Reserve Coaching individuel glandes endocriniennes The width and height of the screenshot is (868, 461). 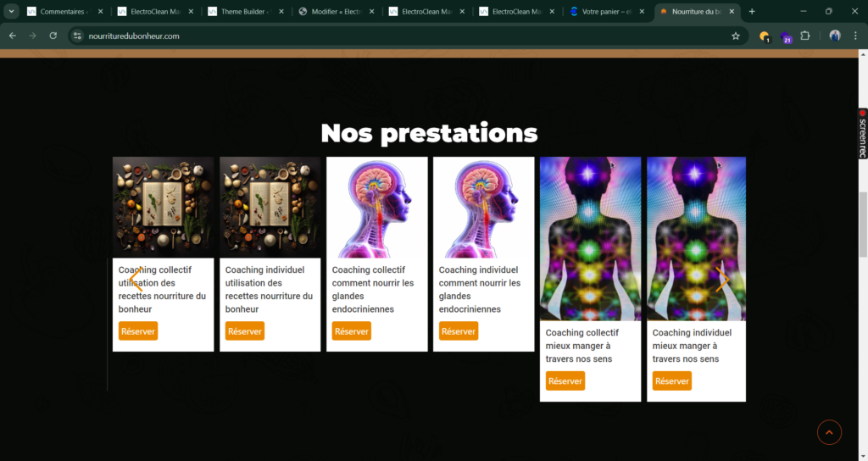[x=459, y=331]
